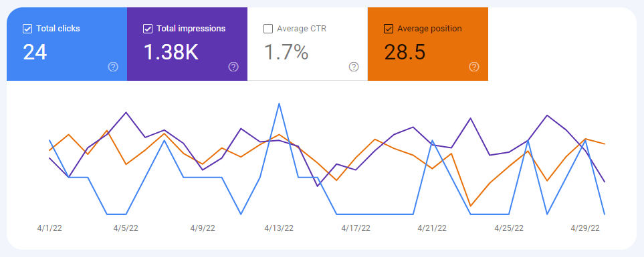
Task: Open help icon on Total impressions card
Action: [x=233, y=67]
